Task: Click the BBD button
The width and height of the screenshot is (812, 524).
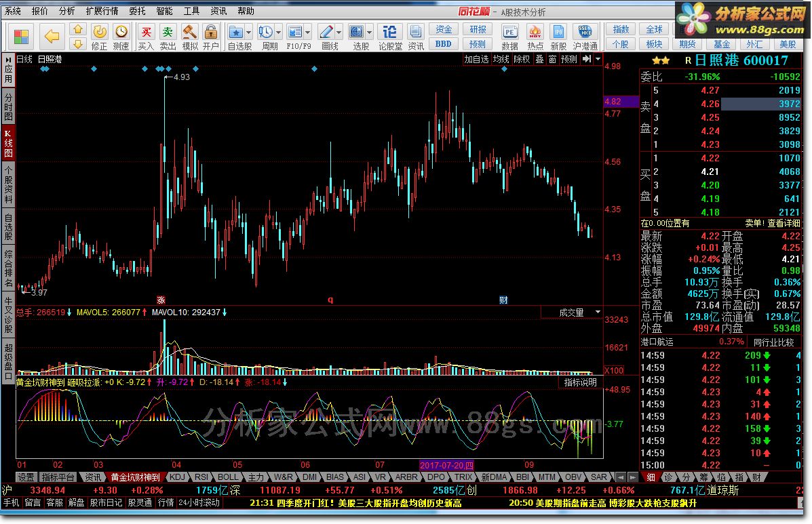Action: (443, 44)
